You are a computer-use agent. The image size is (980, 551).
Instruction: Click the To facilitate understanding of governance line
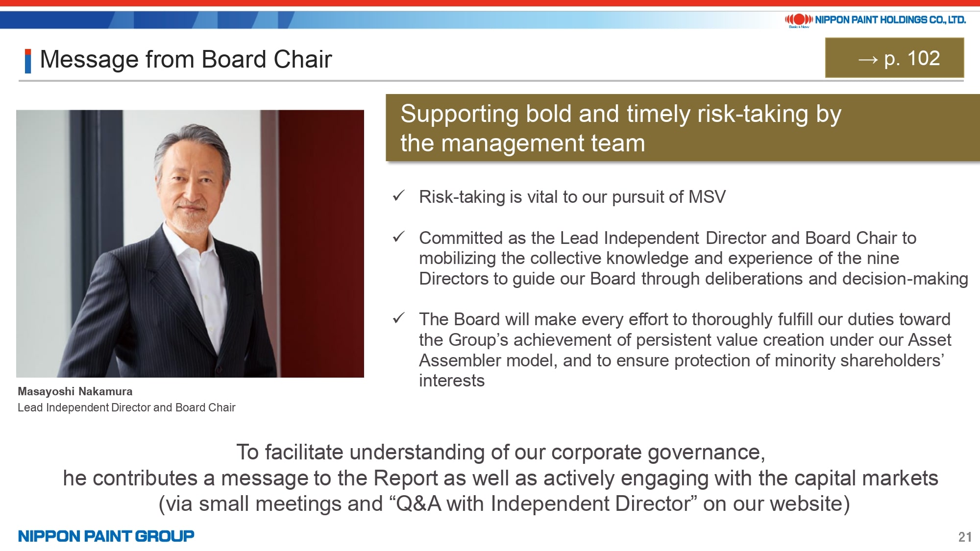500,452
